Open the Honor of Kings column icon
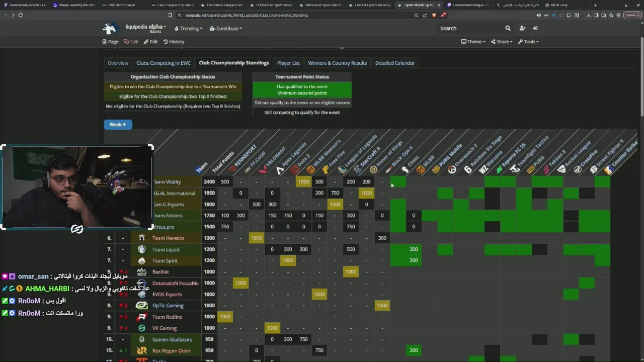 click(x=373, y=169)
